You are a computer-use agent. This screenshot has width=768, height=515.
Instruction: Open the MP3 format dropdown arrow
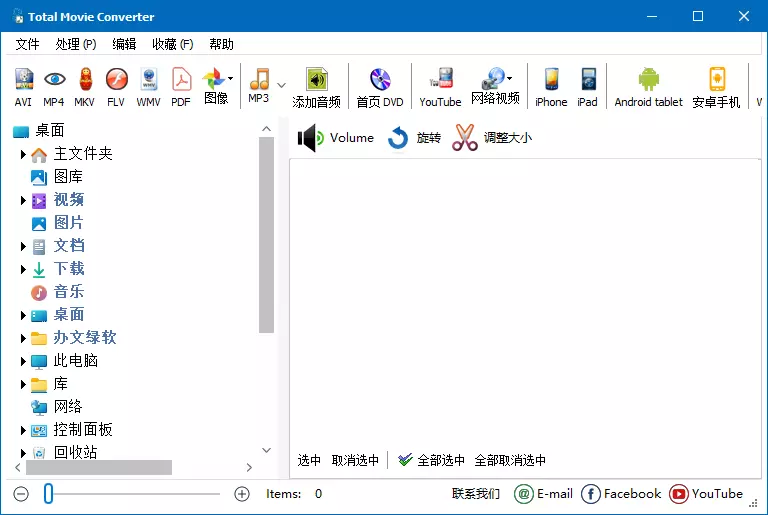[281, 85]
